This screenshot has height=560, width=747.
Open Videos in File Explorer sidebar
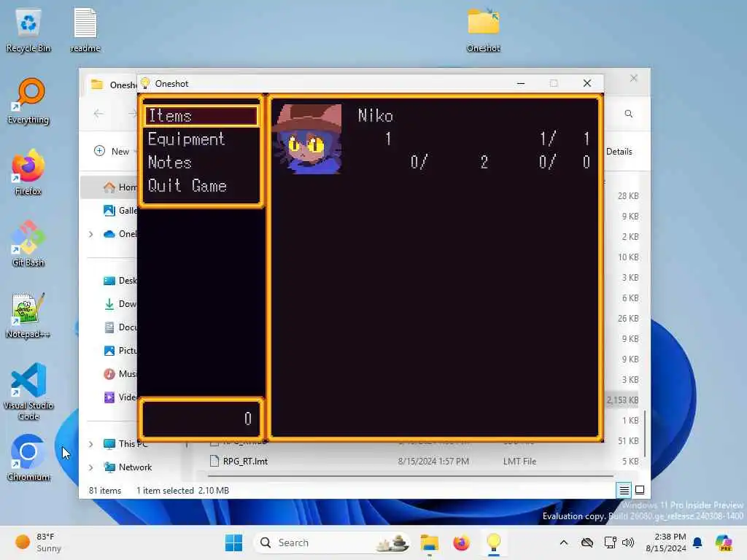120,397
